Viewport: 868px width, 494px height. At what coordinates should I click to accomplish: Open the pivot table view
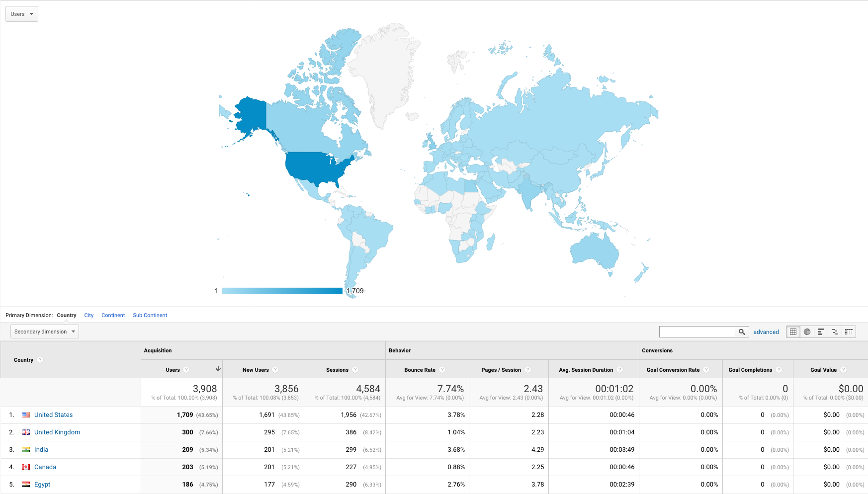849,331
